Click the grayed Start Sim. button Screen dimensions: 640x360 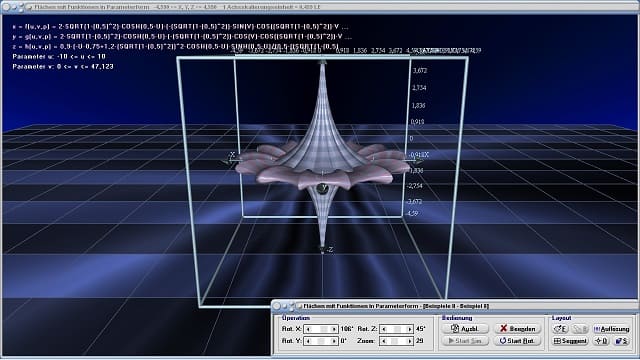point(464,340)
